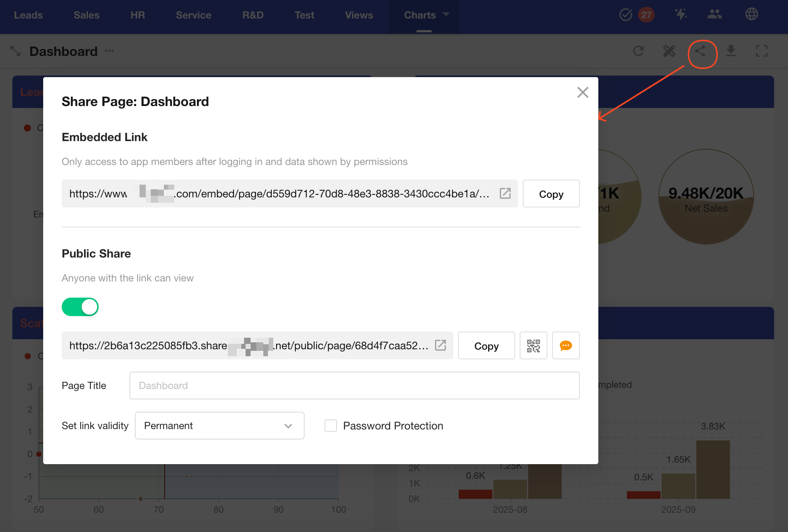Screen dimensions: 788x532
Task: Go to the Service tab
Action: [x=194, y=15]
